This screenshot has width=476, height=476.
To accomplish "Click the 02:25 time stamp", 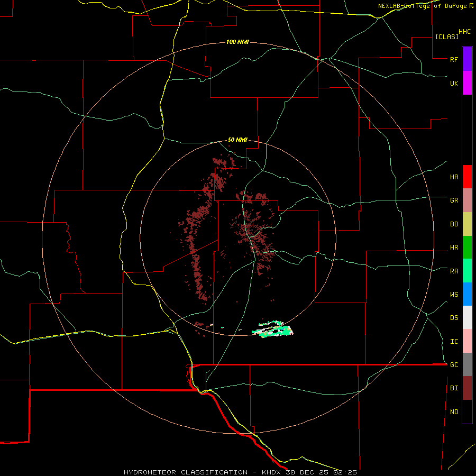I will (x=345, y=472).
